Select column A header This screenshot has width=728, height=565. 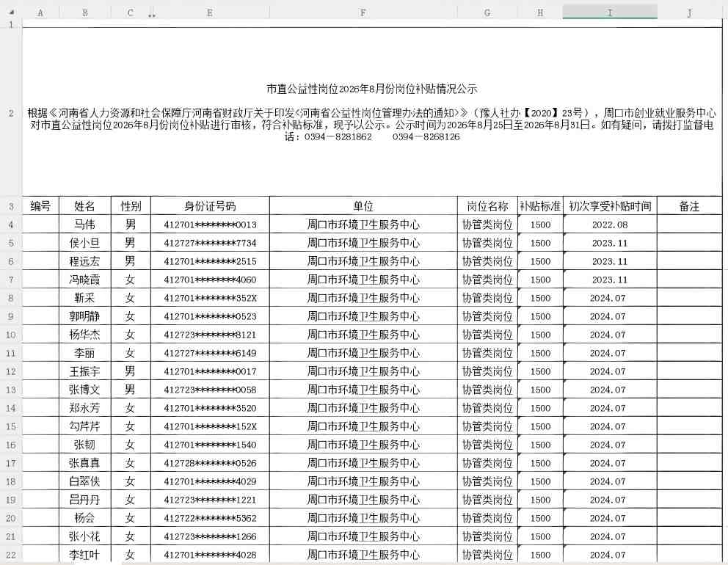(x=40, y=12)
